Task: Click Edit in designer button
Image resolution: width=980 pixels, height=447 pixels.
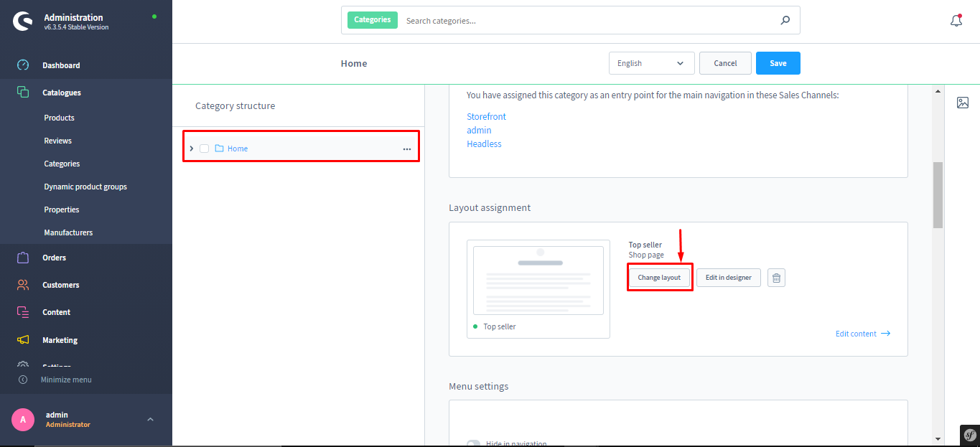Action: (729, 278)
